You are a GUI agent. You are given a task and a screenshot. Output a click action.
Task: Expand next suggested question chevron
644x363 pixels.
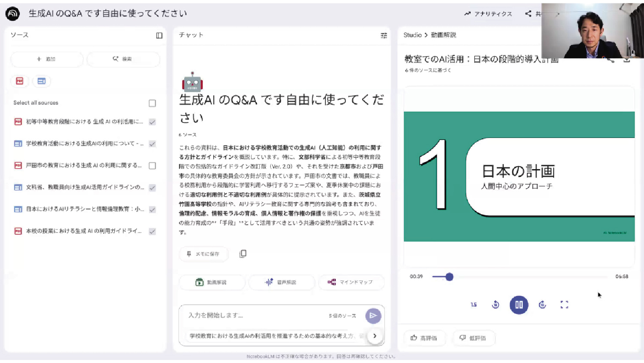click(x=375, y=336)
